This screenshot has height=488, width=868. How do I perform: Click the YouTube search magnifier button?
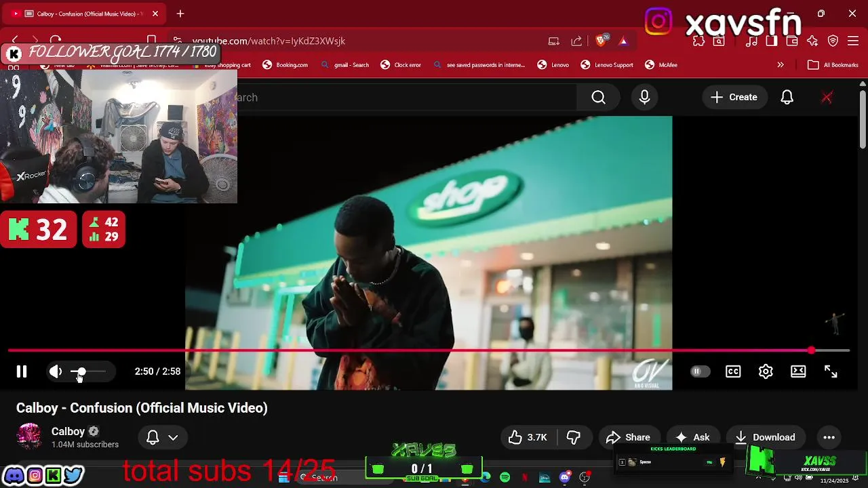point(598,98)
